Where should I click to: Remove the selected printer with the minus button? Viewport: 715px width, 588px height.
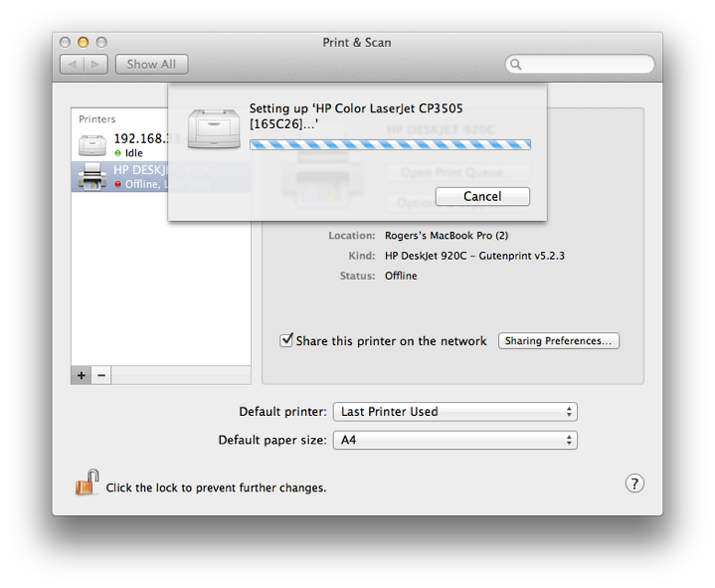101,375
